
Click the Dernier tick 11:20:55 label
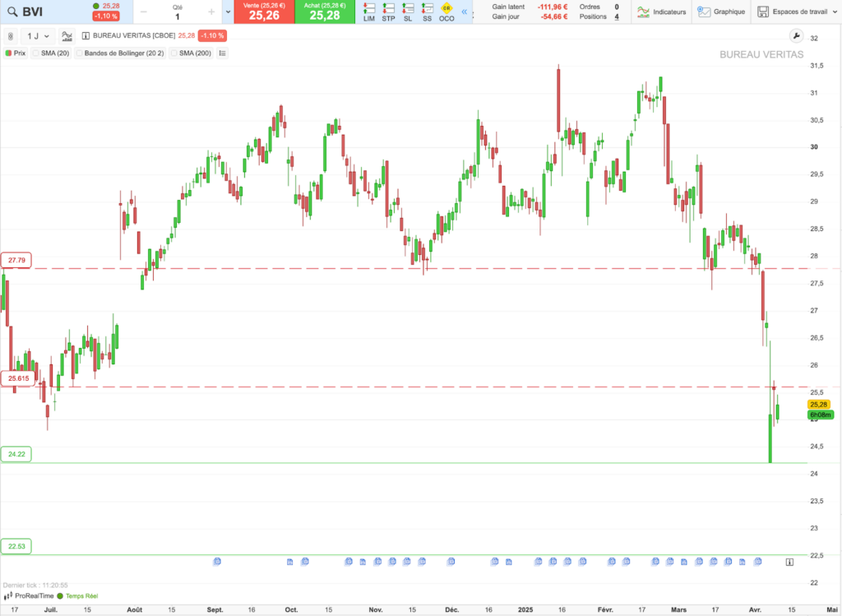(x=35, y=586)
